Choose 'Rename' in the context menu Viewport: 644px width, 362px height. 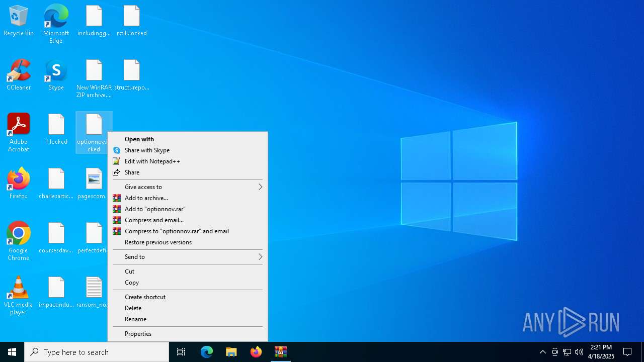(x=188, y=319)
